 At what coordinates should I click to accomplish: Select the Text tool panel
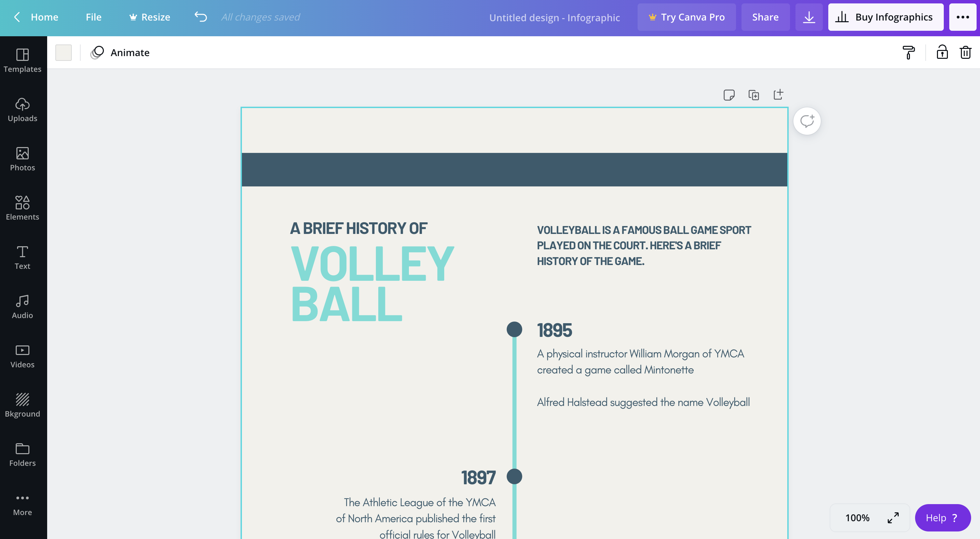pos(23,257)
